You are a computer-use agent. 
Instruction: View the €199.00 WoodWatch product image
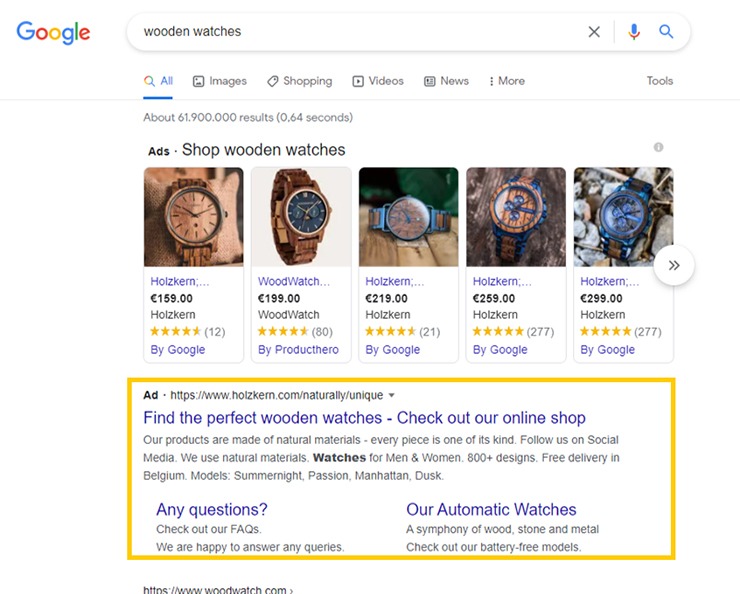coord(301,217)
